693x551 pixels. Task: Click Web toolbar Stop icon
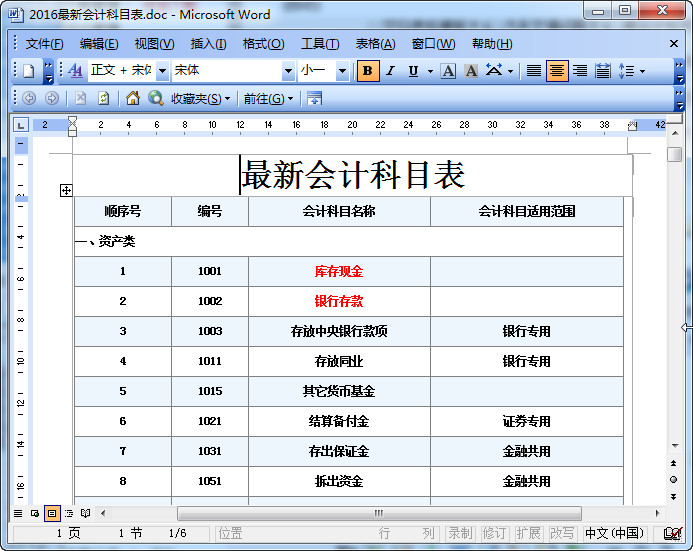coord(80,98)
